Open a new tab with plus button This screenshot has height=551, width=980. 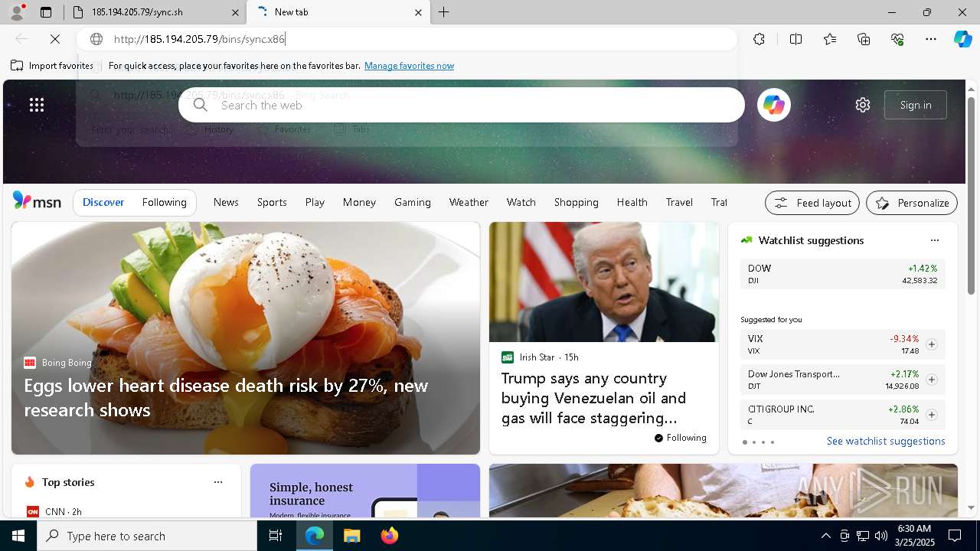tap(444, 12)
